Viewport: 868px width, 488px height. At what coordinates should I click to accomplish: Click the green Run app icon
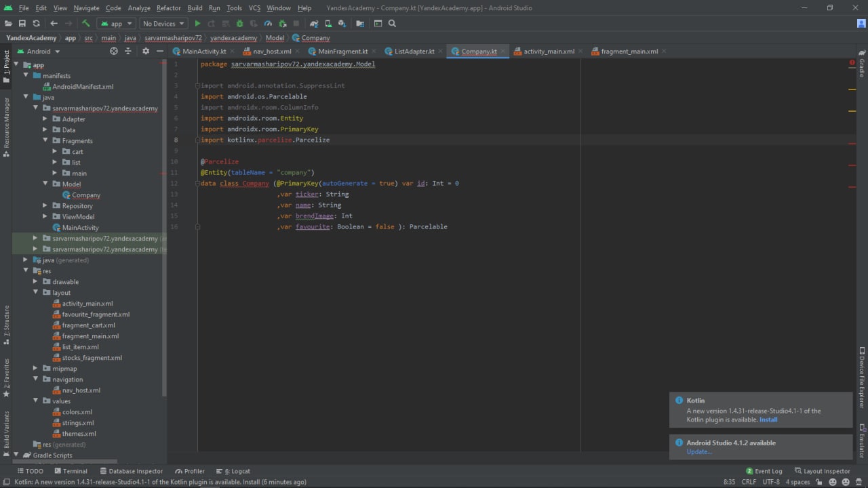tap(197, 24)
